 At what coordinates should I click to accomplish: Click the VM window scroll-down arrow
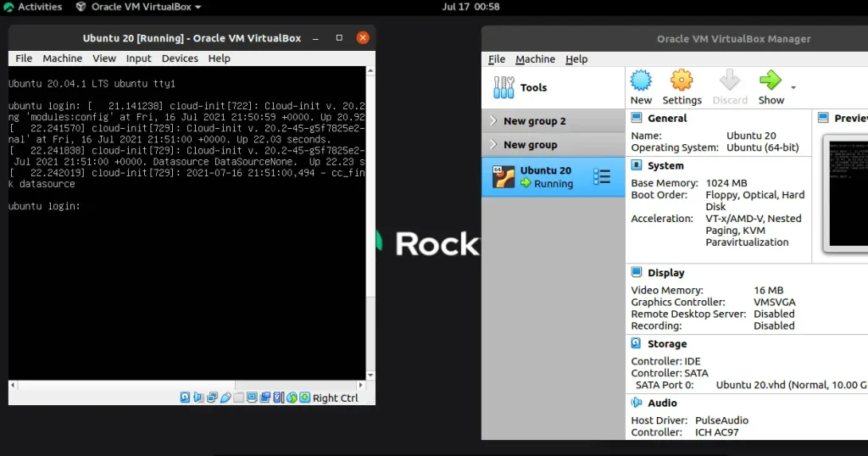370,375
